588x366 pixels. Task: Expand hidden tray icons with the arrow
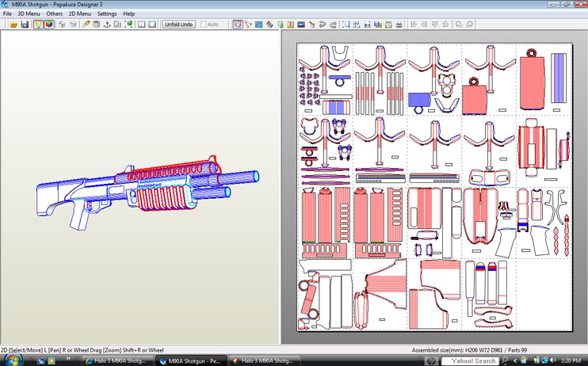pos(515,360)
